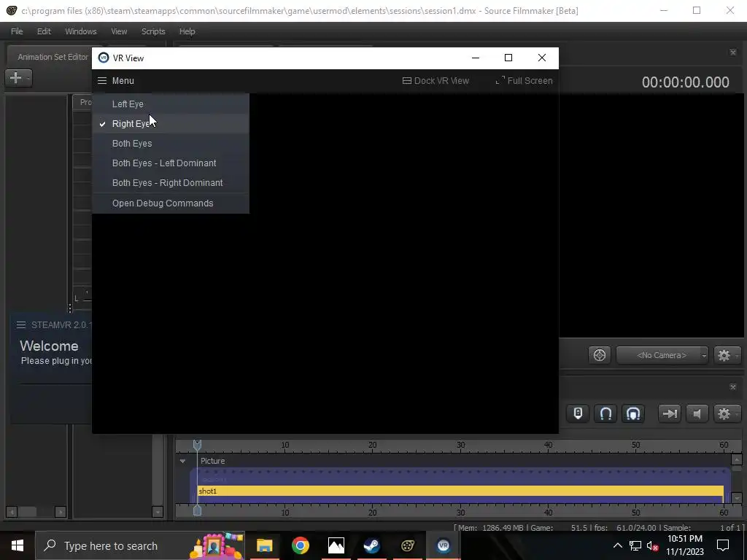747x560 pixels.
Task: Click down arrow in animation set list scrollbar
Action: pos(158,512)
